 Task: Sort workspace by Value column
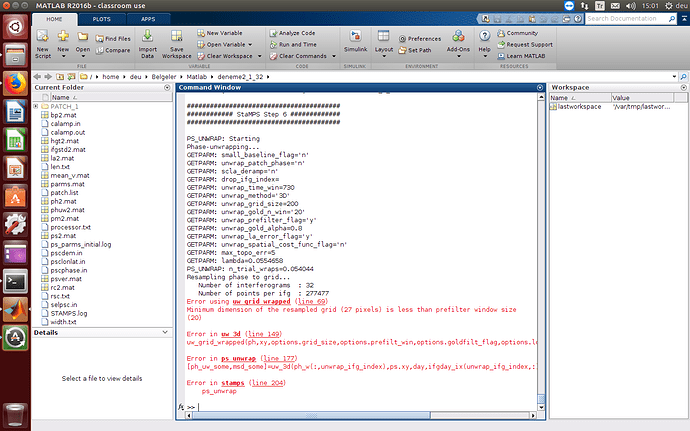tap(642, 98)
